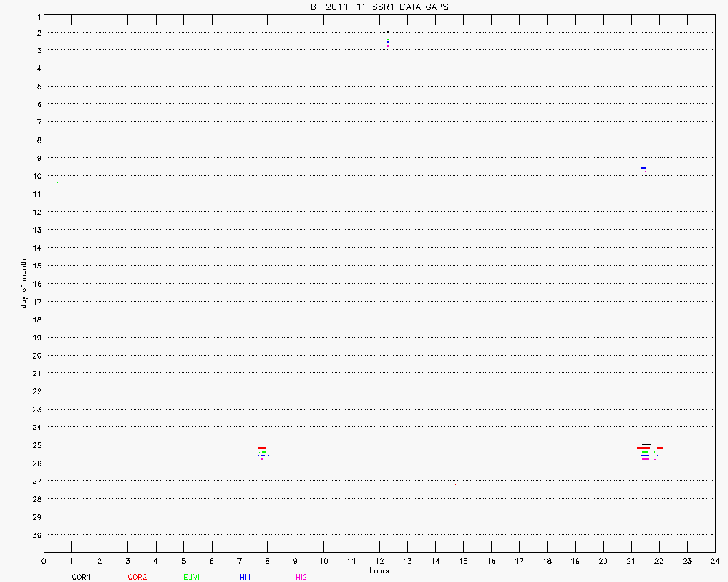
Task: Click the magenta HI2 legend label
Action: coord(301,577)
